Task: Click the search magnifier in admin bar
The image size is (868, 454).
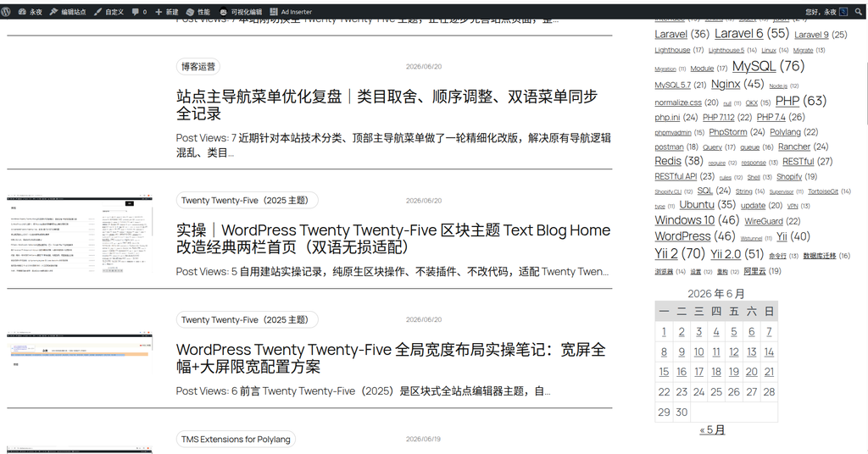Action: click(x=859, y=12)
